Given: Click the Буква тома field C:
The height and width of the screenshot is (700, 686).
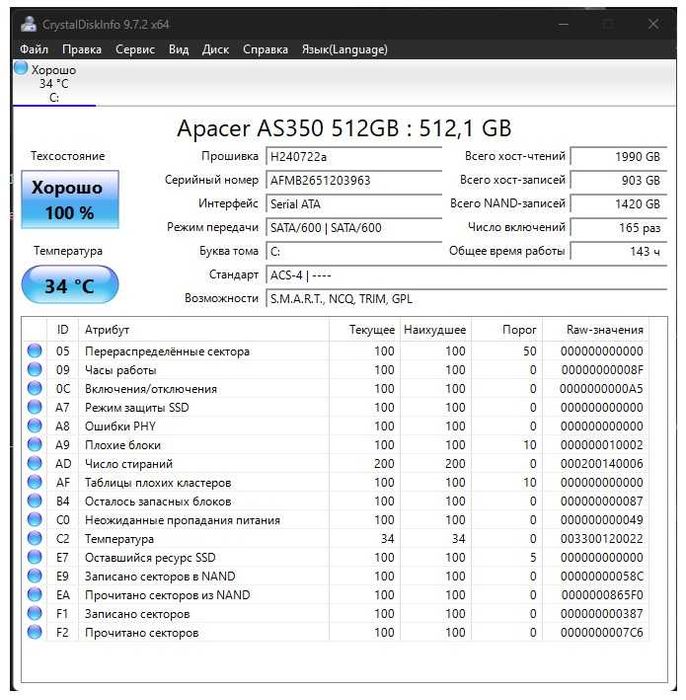Looking at the screenshot, I should (x=354, y=251).
